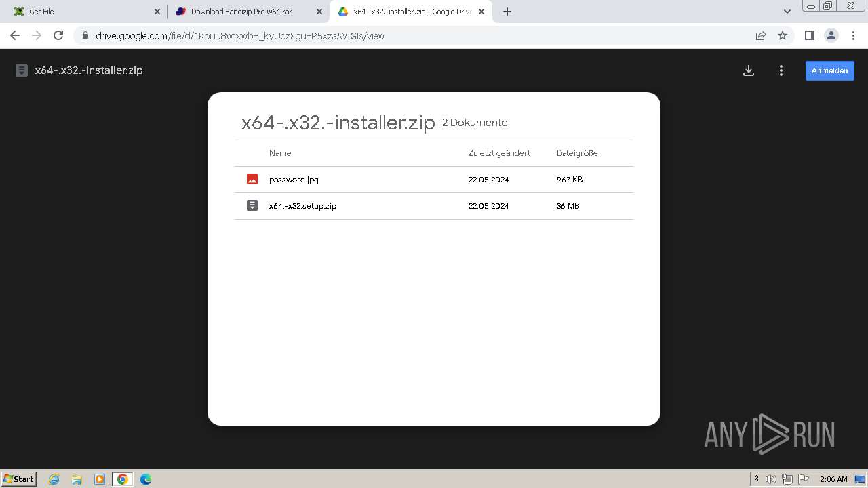Open the tab search dropdown arrow
868x488 pixels.
pyautogui.click(x=787, y=12)
